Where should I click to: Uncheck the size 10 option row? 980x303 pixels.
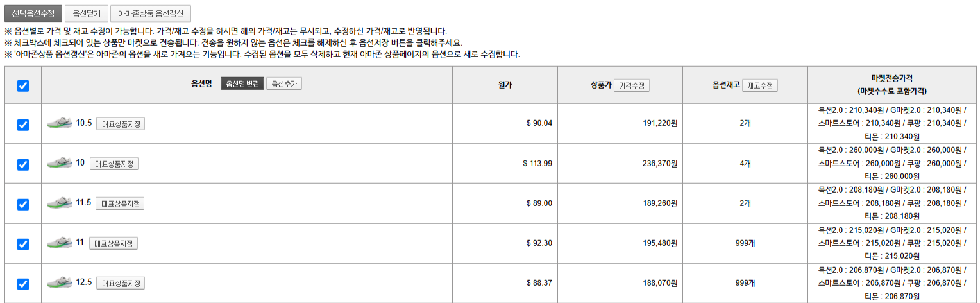click(23, 164)
